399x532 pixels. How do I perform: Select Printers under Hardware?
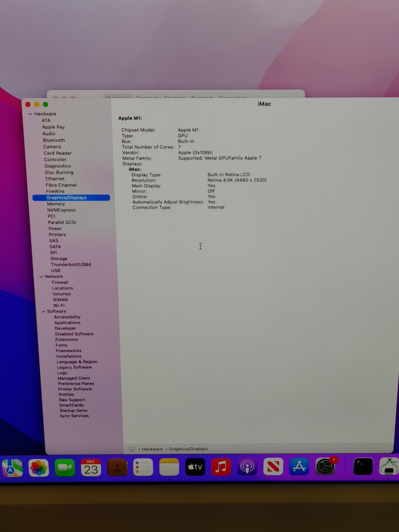tap(57, 235)
